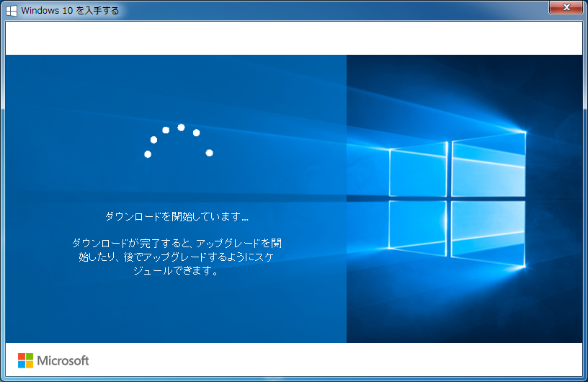This screenshot has width=588, height=382.
Task: Click the Windows icon in the title bar
Action: 12,11
